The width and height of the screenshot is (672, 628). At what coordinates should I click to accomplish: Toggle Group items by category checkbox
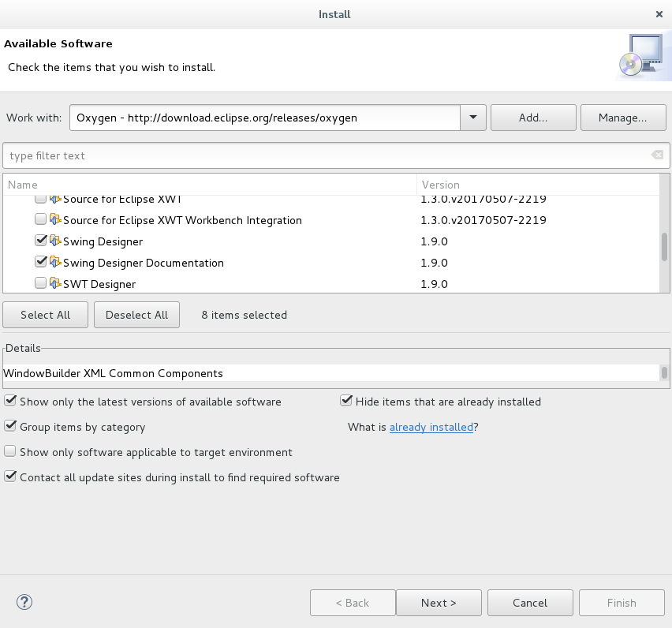[10, 427]
